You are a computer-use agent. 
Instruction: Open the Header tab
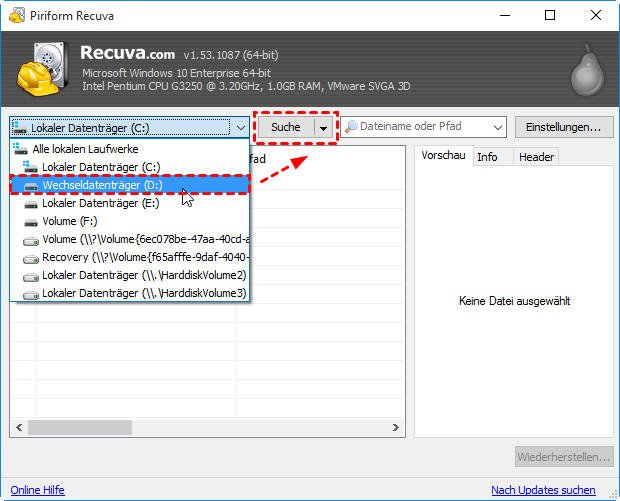[536, 157]
